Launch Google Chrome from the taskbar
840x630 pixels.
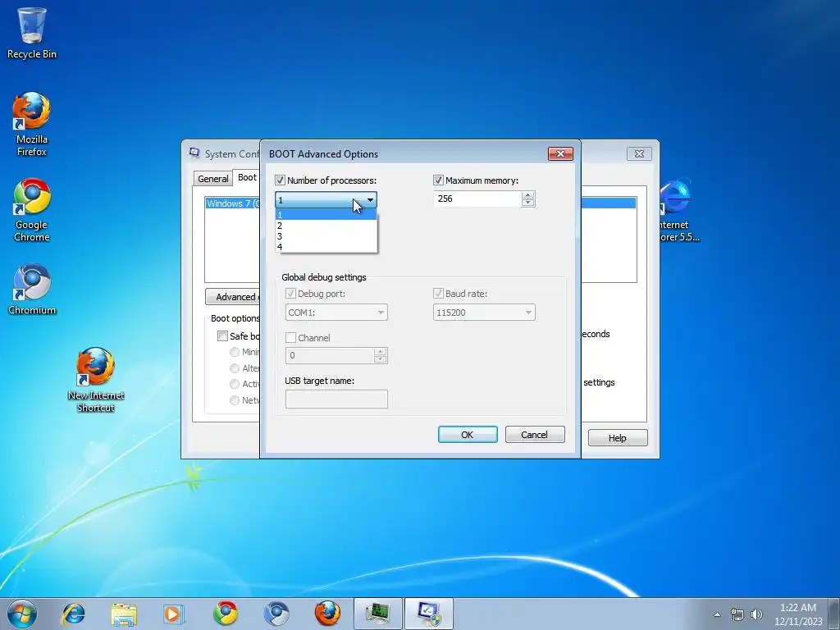pyautogui.click(x=226, y=614)
